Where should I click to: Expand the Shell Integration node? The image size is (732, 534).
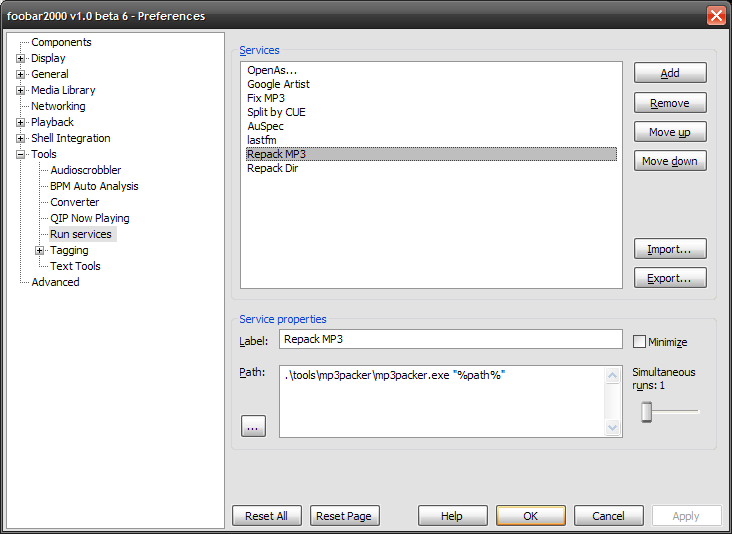click(x=21, y=139)
